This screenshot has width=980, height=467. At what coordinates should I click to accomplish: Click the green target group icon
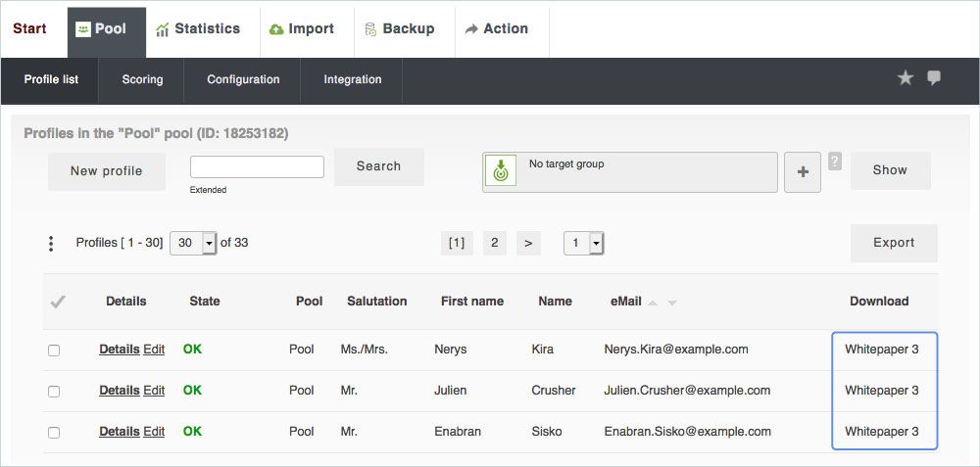[501, 170]
